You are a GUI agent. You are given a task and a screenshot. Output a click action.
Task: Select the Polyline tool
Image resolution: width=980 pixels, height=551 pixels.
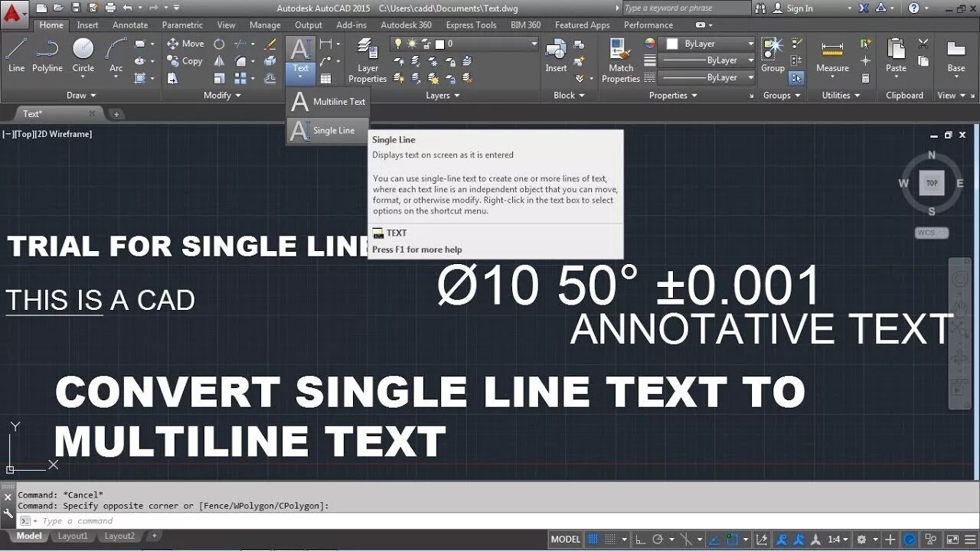(47, 55)
